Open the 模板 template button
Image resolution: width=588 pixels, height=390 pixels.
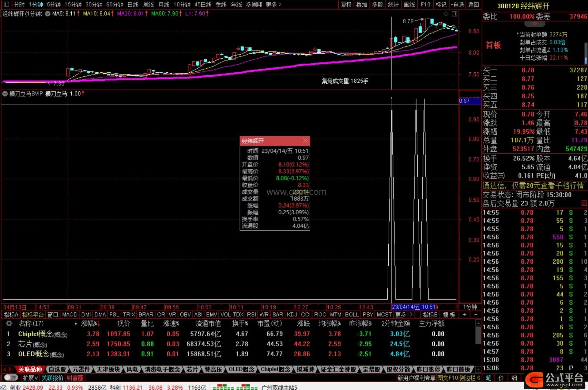click(x=449, y=315)
